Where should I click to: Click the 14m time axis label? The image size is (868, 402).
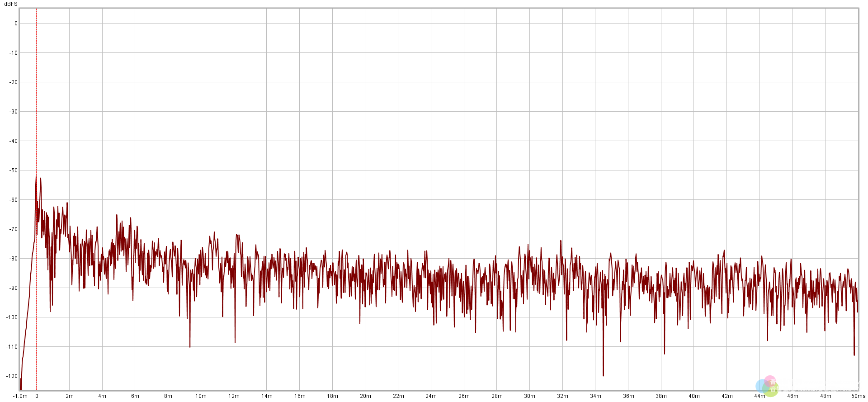coord(267,396)
